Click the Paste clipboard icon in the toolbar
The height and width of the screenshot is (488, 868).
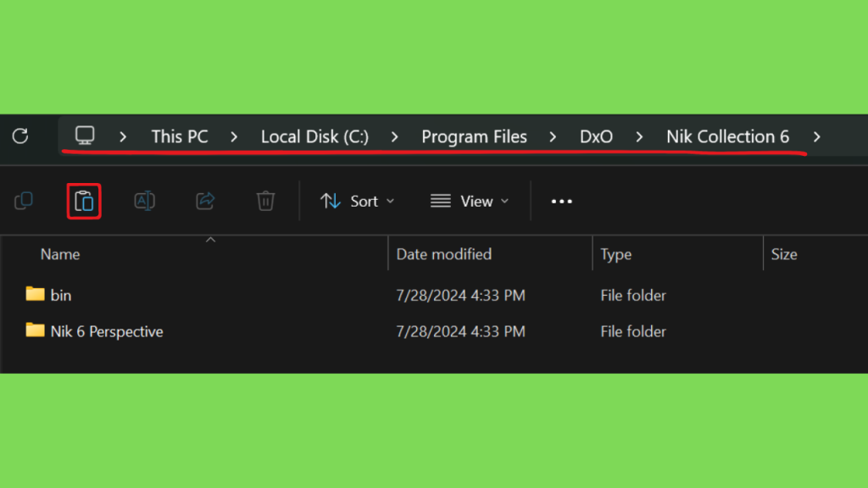coord(84,201)
